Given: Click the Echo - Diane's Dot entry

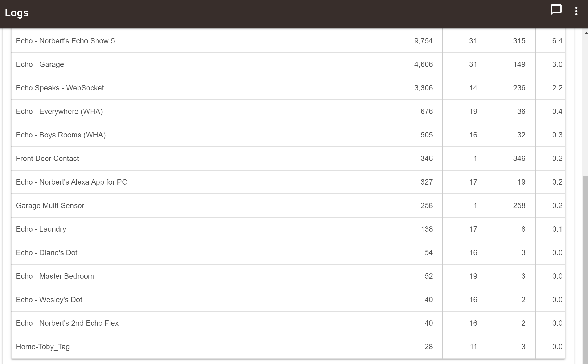Looking at the screenshot, I should pyautogui.click(x=47, y=253).
